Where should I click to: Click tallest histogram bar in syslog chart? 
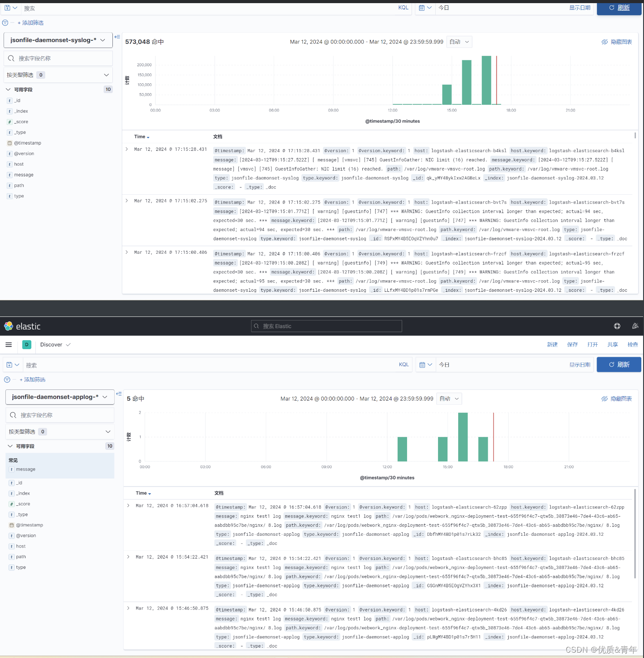coord(486,80)
